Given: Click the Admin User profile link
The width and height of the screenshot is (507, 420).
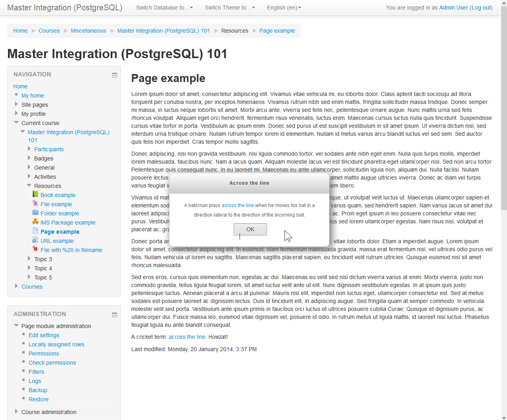Looking at the screenshot, I should click(x=453, y=8).
